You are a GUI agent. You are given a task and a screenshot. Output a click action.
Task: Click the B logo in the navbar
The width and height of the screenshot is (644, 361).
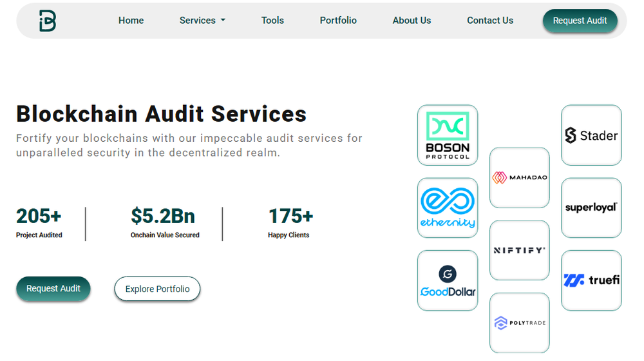point(48,21)
